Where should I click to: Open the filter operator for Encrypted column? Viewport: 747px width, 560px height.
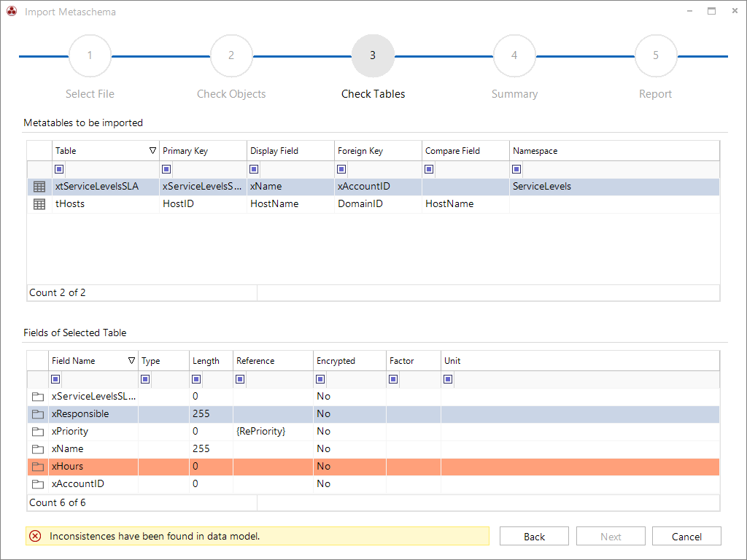(x=320, y=379)
